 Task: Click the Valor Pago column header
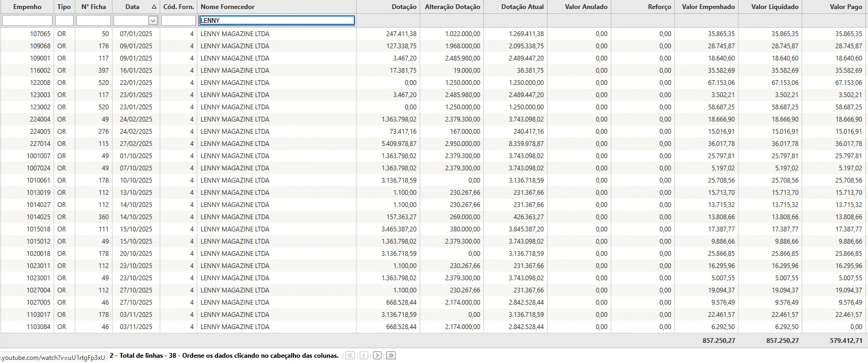pos(845,7)
